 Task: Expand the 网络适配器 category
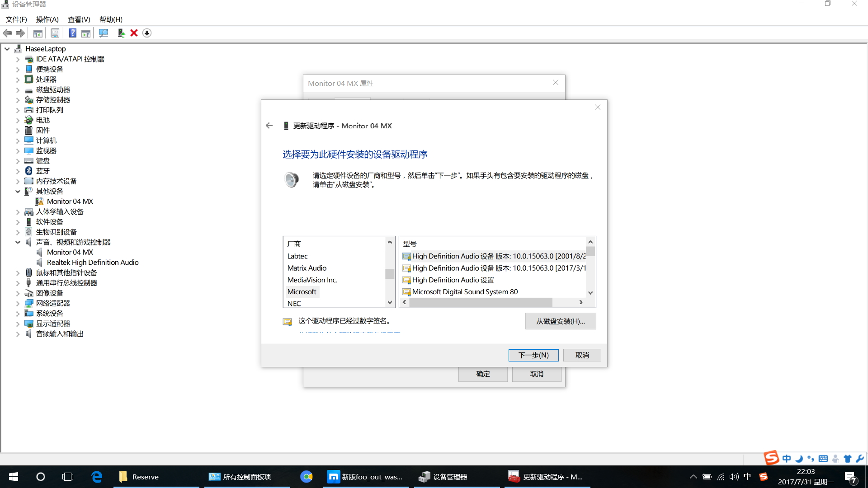[x=18, y=304]
